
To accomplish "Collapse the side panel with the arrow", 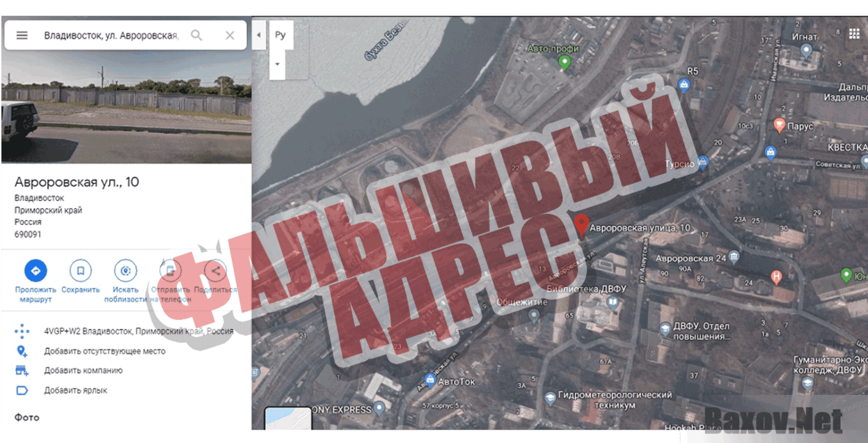I will 258,33.
